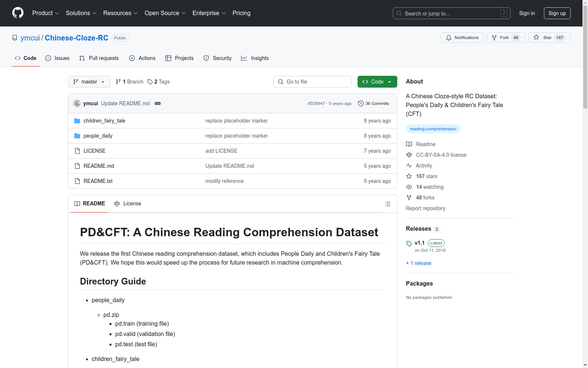Click the children_fairy_tale folder icon
588x368 pixels.
[x=77, y=121]
